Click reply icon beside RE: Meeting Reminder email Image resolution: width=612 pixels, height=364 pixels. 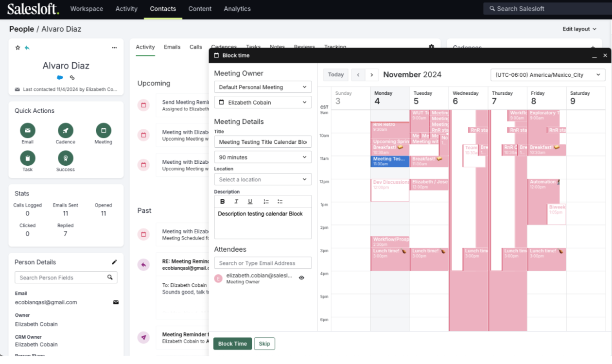[x=143, y=265]
